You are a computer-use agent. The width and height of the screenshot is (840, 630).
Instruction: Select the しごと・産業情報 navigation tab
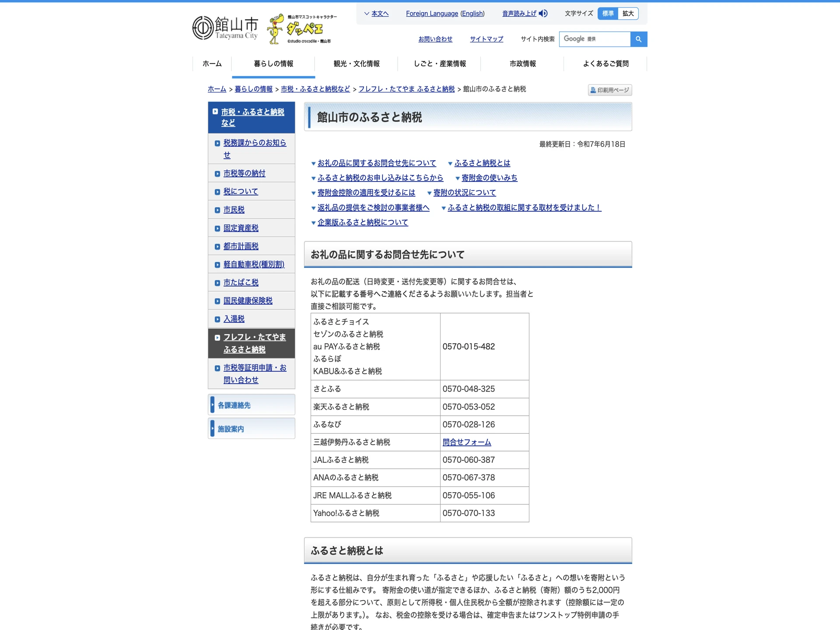[440, 64]
